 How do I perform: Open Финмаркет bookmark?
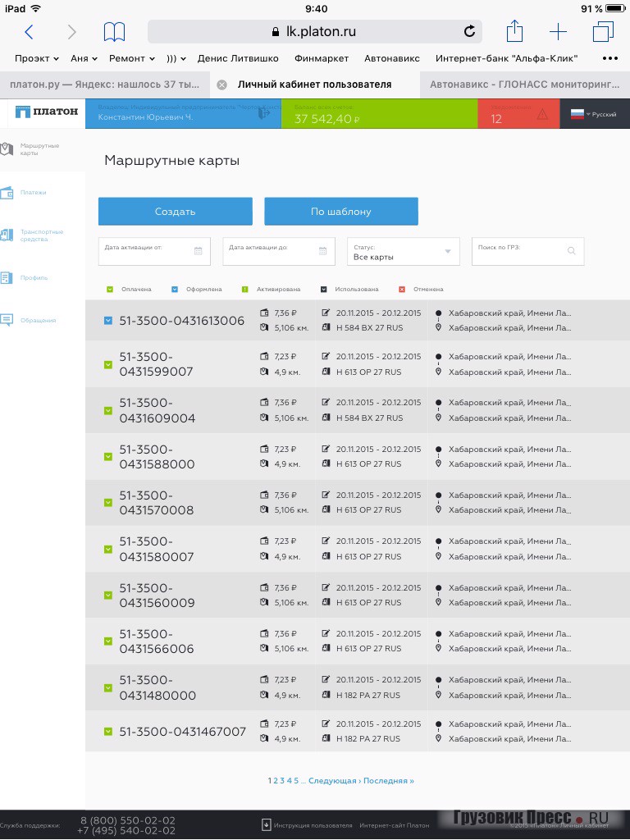tap(322, 58)
